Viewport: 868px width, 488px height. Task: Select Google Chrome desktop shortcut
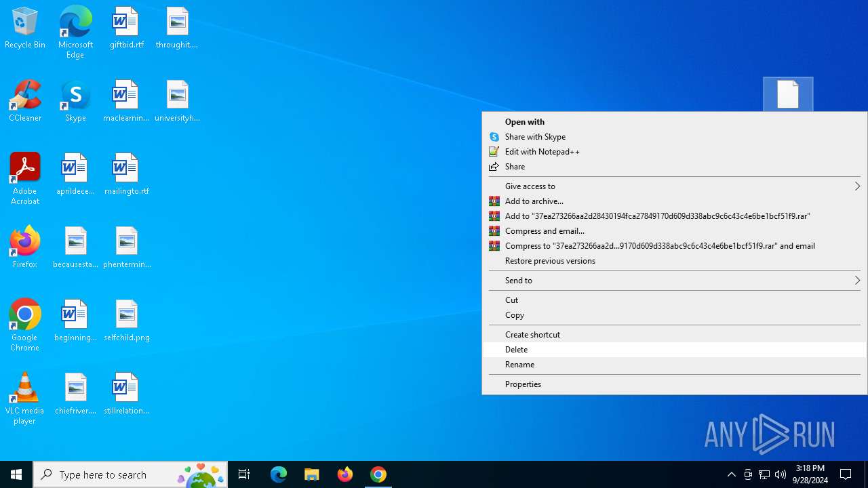pyautogui.click(x=25, y=325)
